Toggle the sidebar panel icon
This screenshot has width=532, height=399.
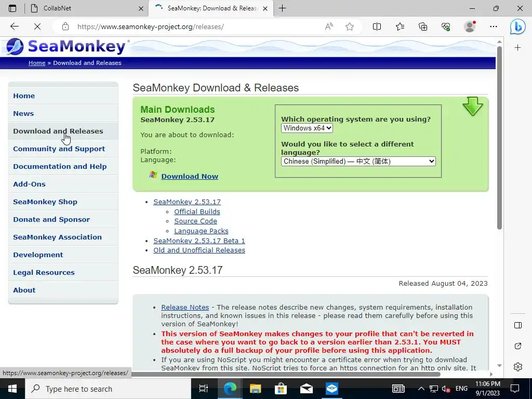pyautogui.click(x=518, y=325)
